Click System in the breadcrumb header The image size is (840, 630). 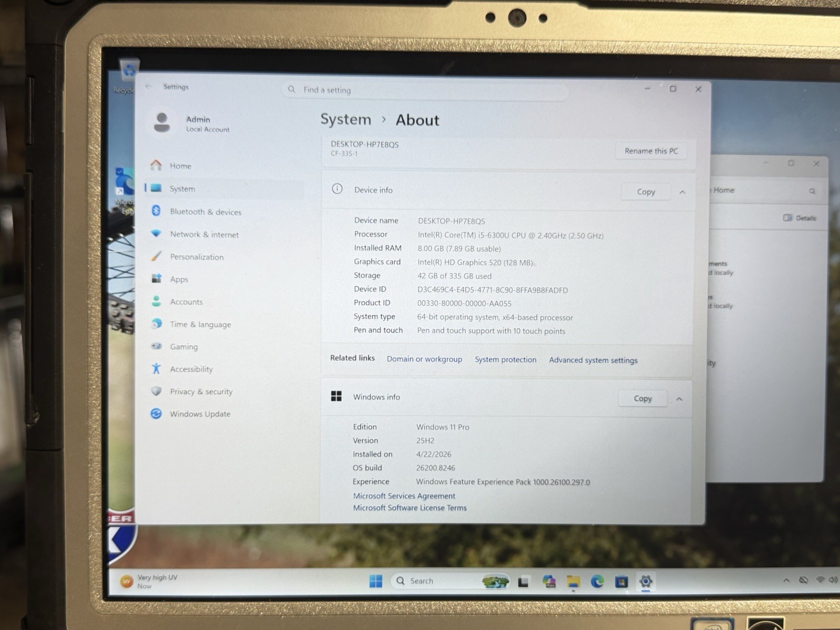(345, 120)
